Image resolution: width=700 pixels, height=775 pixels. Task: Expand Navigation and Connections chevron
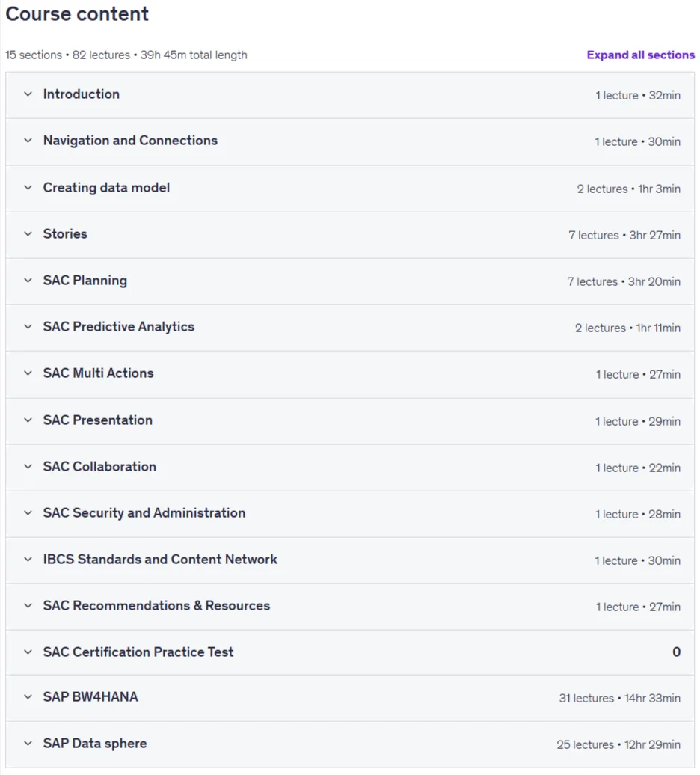[x=28, y=141]
